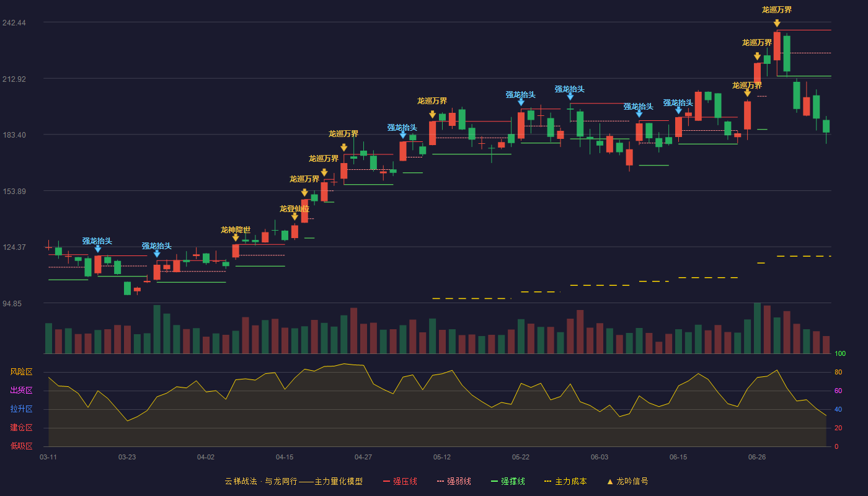868x496 pixels.
Task: Toggle the 强压线 legend entry
Action: coord(400,481)
